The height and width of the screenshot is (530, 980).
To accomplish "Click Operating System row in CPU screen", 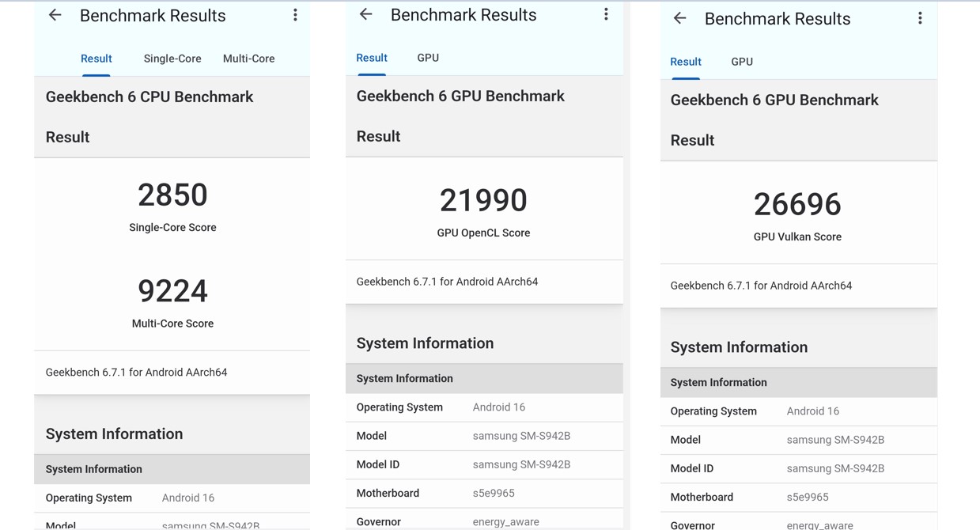I will (x=172, y=498).
